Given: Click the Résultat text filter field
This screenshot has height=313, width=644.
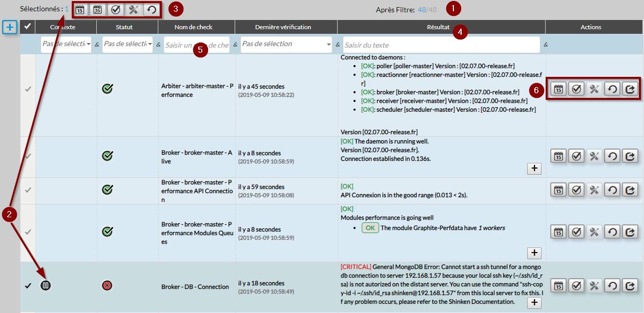Looking at the screenshot, I should coord(441,45).
